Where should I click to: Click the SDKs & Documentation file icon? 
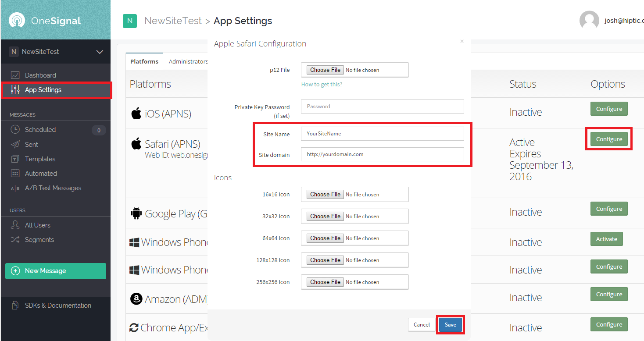(x=15, y=305)
